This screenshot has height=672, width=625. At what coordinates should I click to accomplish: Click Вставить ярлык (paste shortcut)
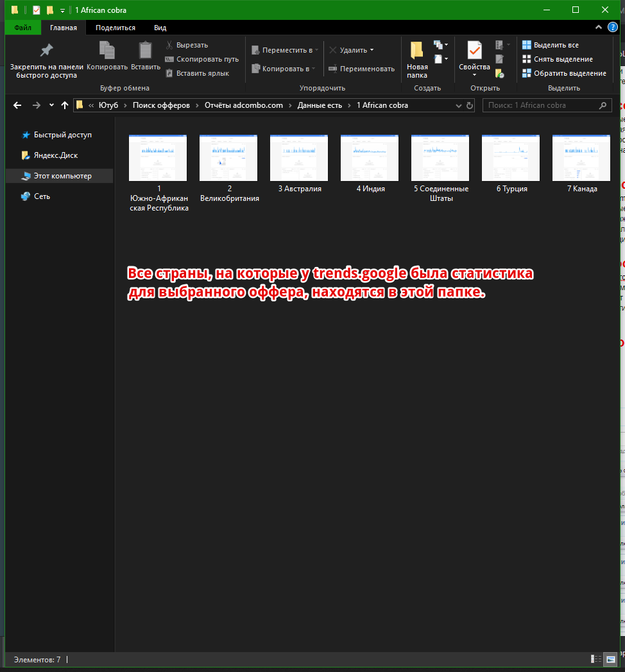[x=198, y=73]
